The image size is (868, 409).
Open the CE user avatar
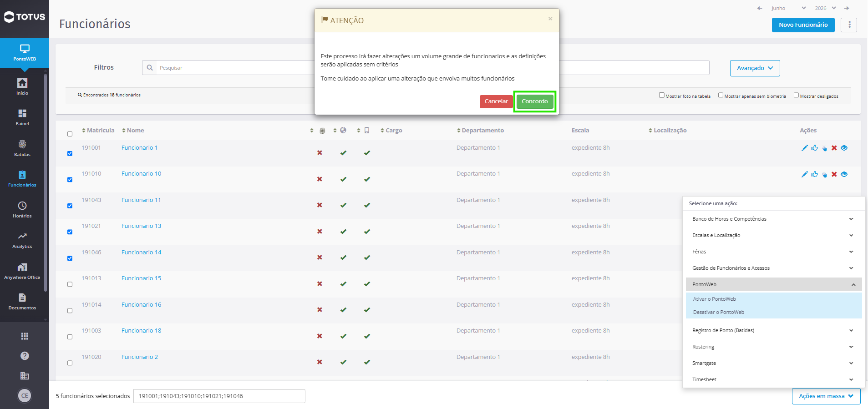pyautogui.click(x=25, y=395)
